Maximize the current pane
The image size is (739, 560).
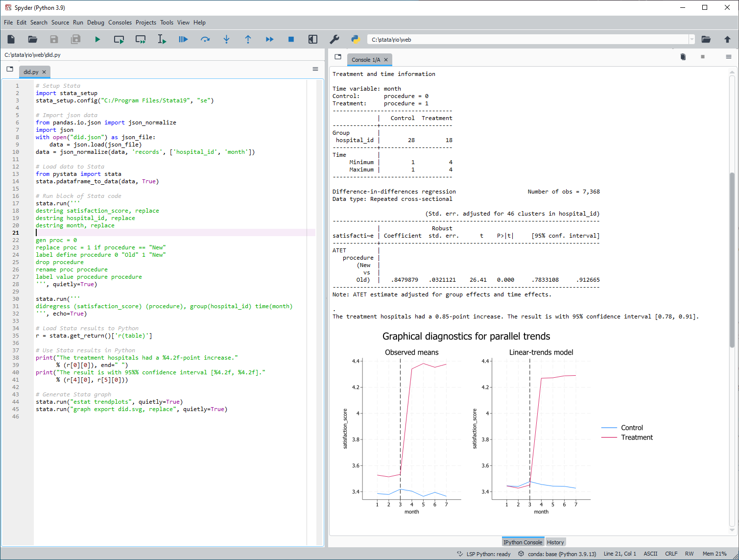click(313, 40)
